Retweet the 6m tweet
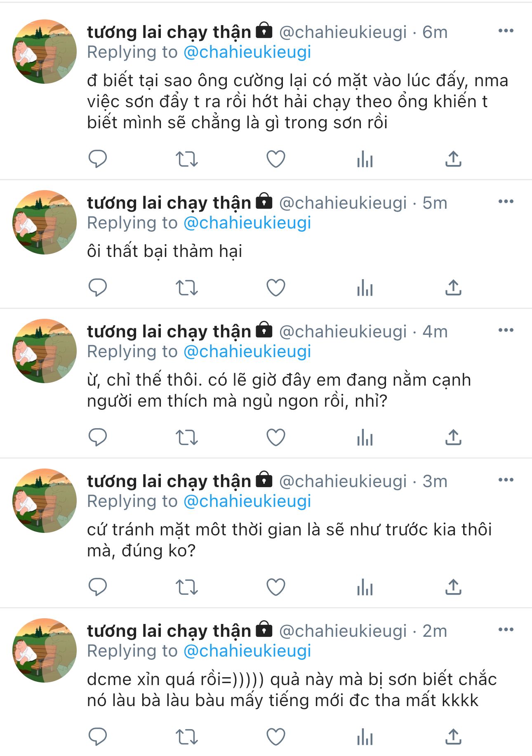The width and height of the screenshot is (532, 756). click(x=187, y=159)
